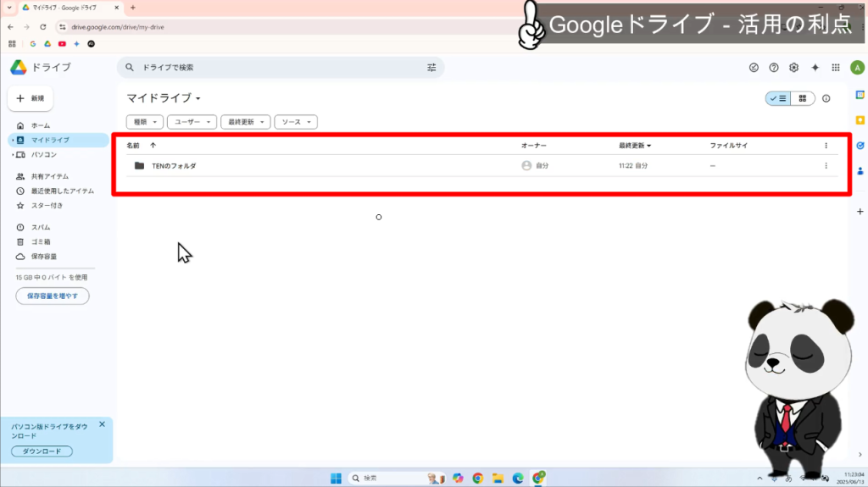Open browser tab search chevron
This screenshot has height=487, width=868.
click(x=9, y=8)
